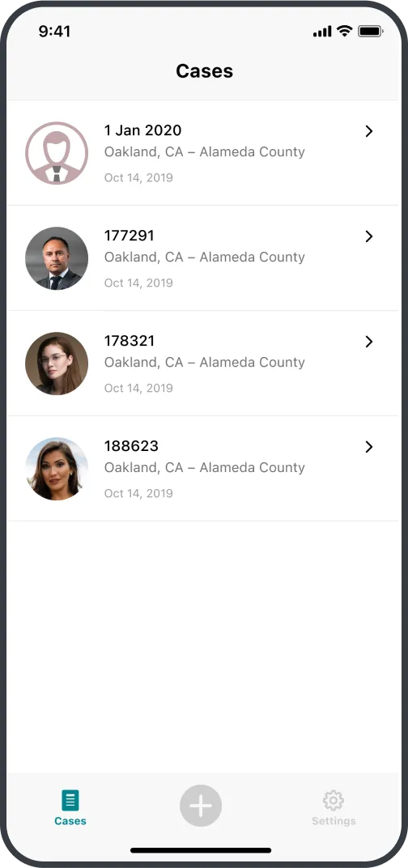Expand case 177291 using its chevron arrow

(369, 236)
